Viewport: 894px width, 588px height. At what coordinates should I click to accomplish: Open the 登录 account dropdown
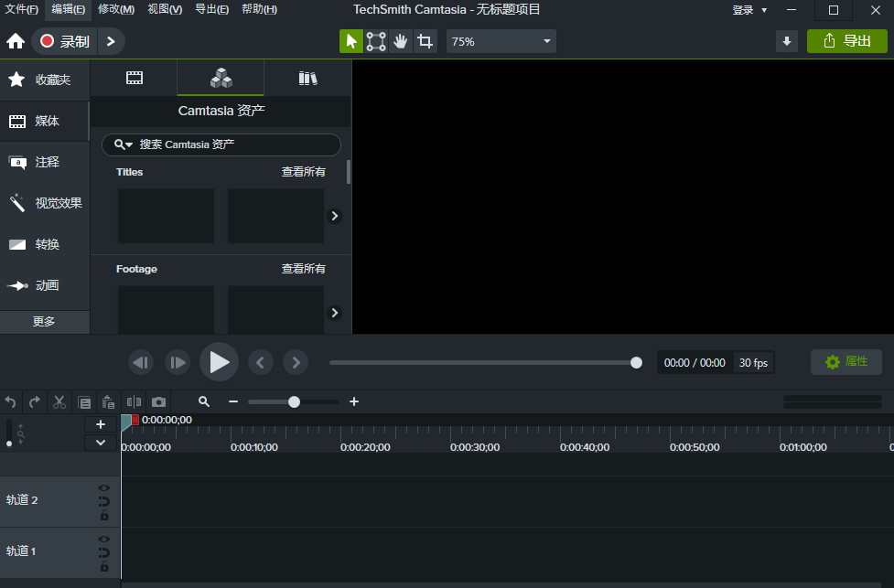(749, 10)
